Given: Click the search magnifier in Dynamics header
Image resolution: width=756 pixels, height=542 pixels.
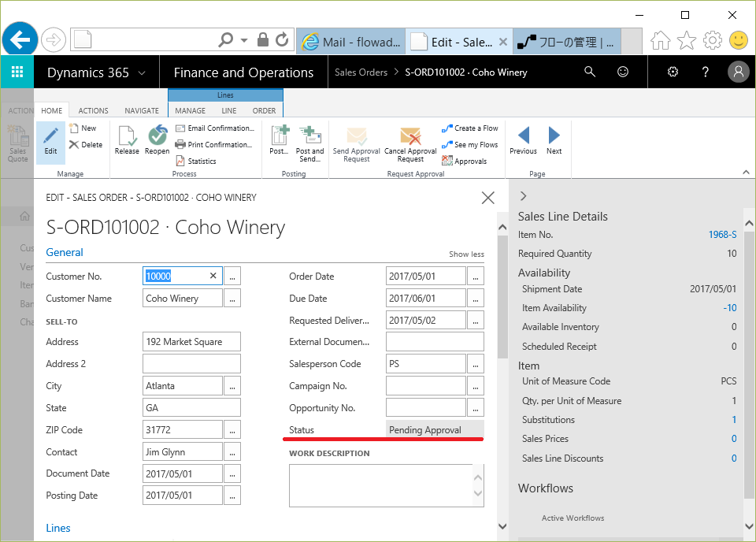Looking at the screenshot, I should [590, 72].
